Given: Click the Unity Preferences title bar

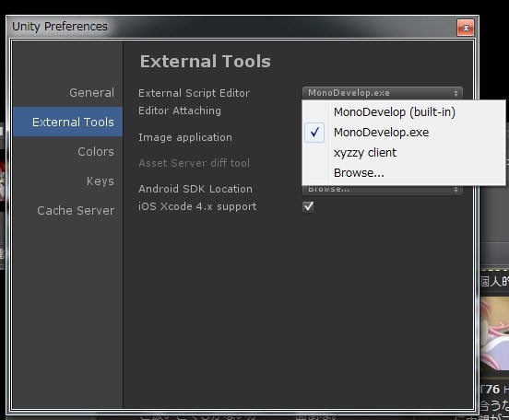Looking at the screenshot, I should point(227,27).
